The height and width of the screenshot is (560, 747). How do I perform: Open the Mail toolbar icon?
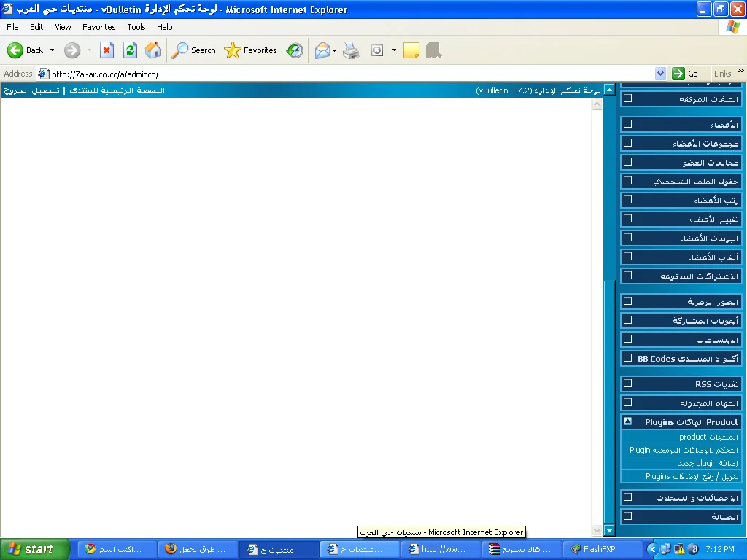coord(322,50)
